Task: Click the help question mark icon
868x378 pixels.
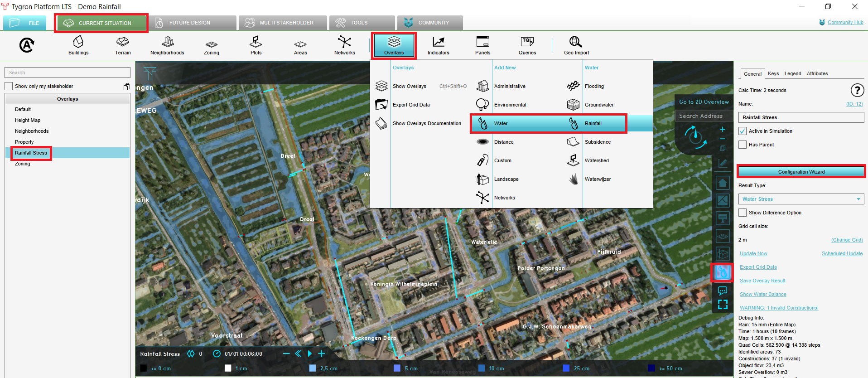Action: [857, 90]
